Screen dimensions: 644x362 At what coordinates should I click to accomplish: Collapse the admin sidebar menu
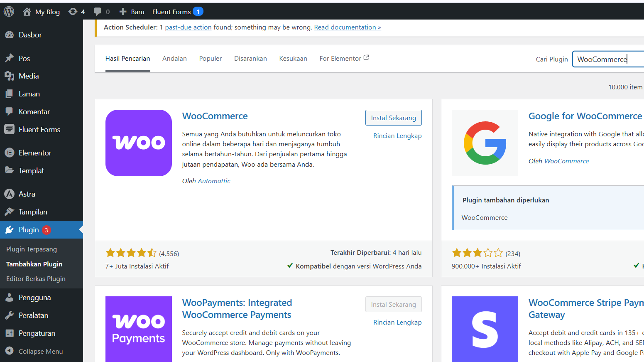click(40, 351)
